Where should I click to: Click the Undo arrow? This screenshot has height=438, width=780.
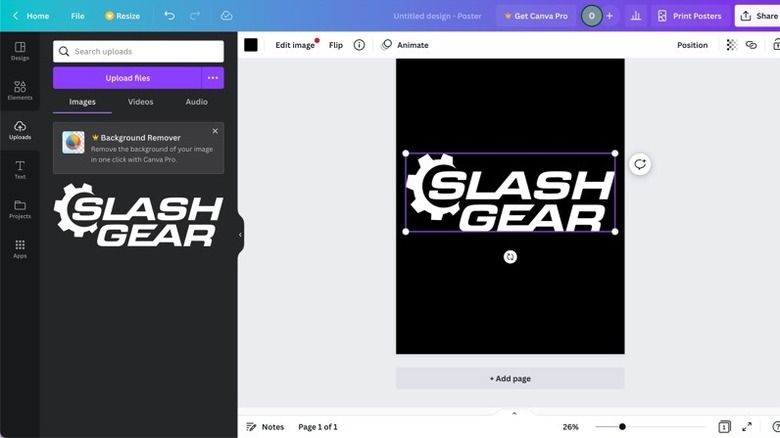click(169, 16)
